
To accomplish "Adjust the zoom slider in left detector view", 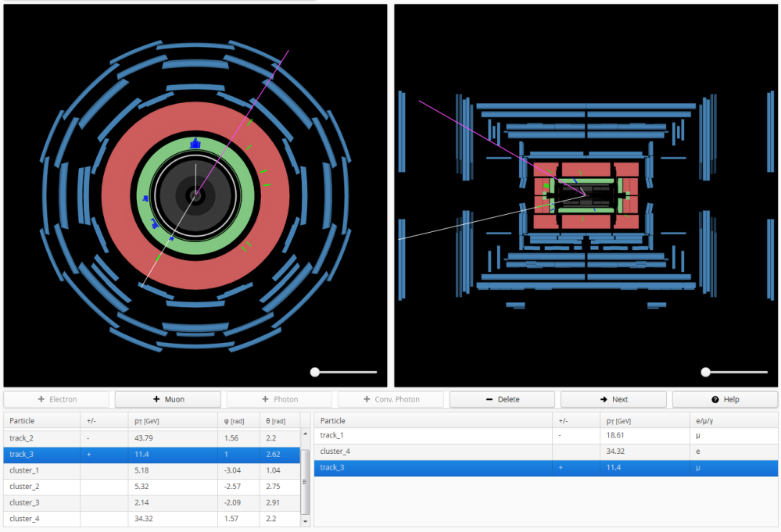I will [315, 372].
